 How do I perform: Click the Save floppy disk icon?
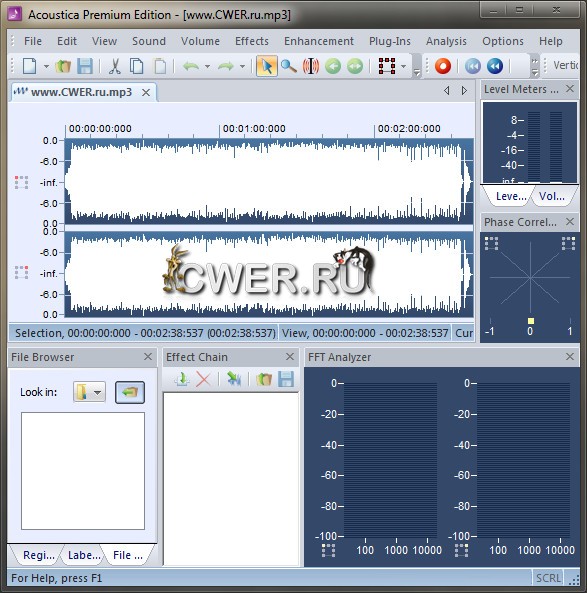[85, 66]
